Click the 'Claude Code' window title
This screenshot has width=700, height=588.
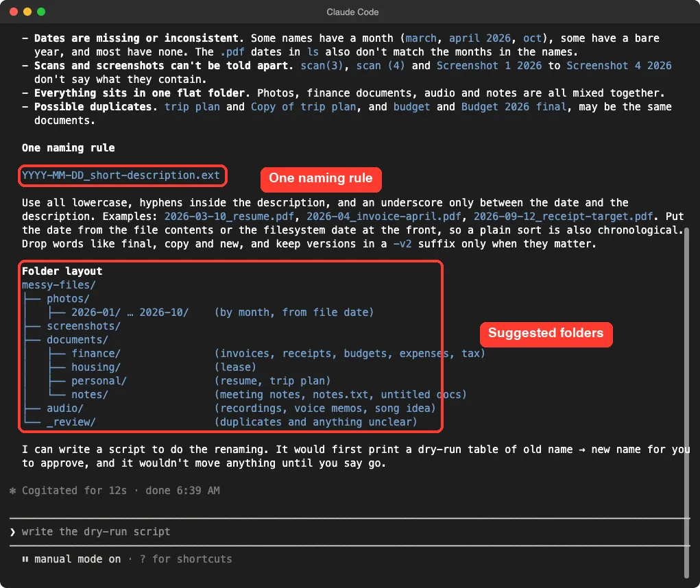[x=352, y=12]
